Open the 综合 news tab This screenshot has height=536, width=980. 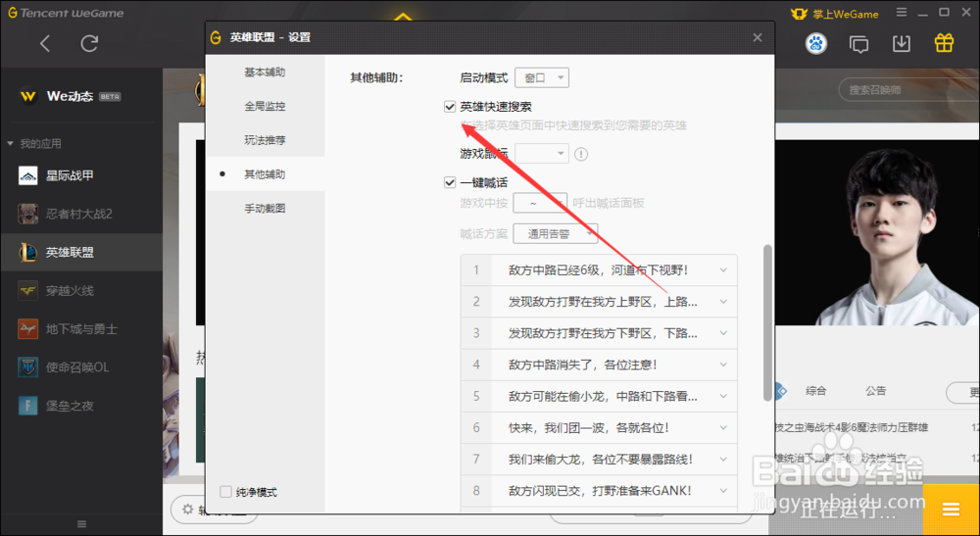pyautogui.click(x=815, y=390)
